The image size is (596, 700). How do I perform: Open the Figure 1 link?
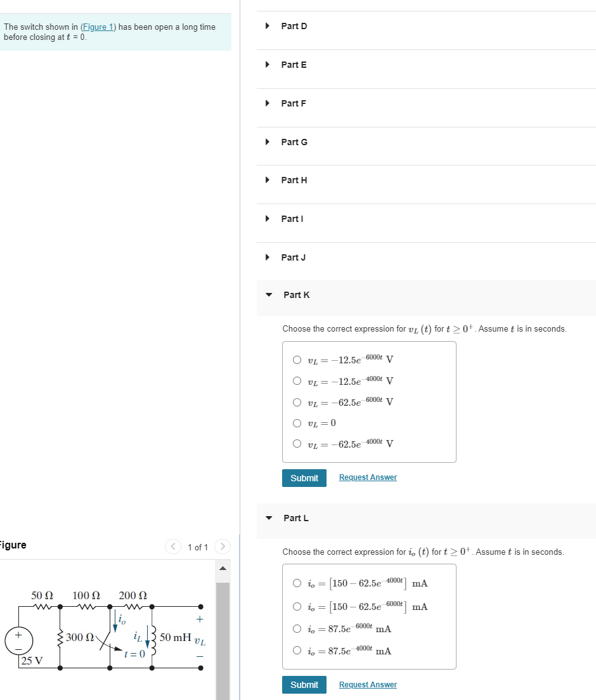click(98, 27)
